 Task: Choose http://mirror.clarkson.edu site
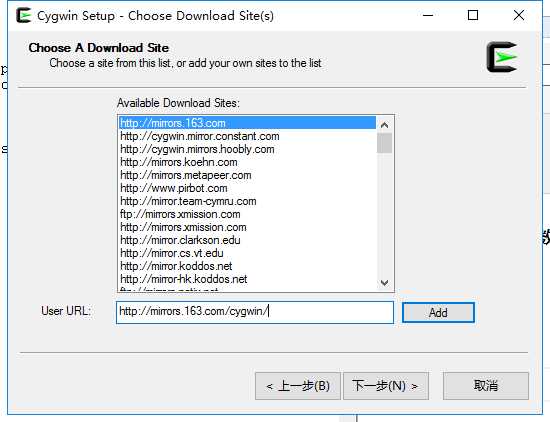(x=247, y=240)
